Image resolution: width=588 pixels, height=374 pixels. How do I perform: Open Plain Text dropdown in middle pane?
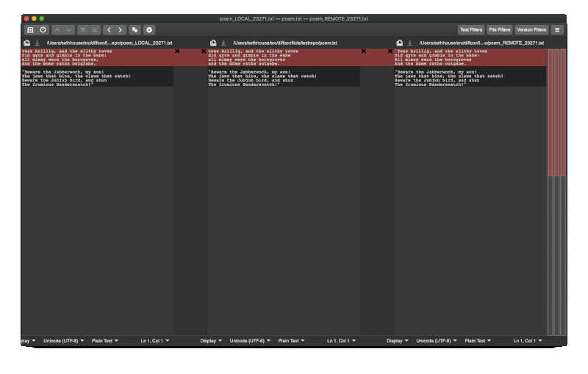[x=291, y=341]
